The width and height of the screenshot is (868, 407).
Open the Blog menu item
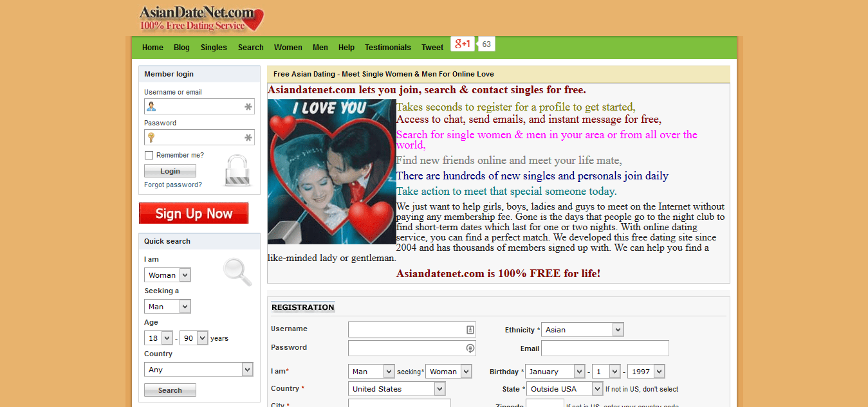coord(181,48)
